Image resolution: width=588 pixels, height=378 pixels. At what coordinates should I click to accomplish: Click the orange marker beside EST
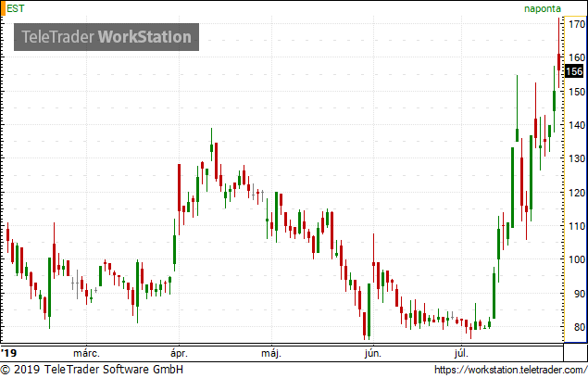3,8
